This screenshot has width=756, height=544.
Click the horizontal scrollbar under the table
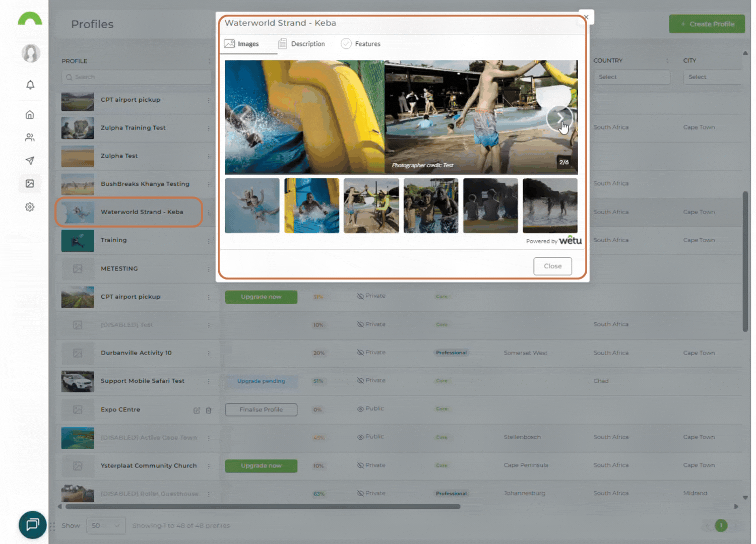(262, 507)
